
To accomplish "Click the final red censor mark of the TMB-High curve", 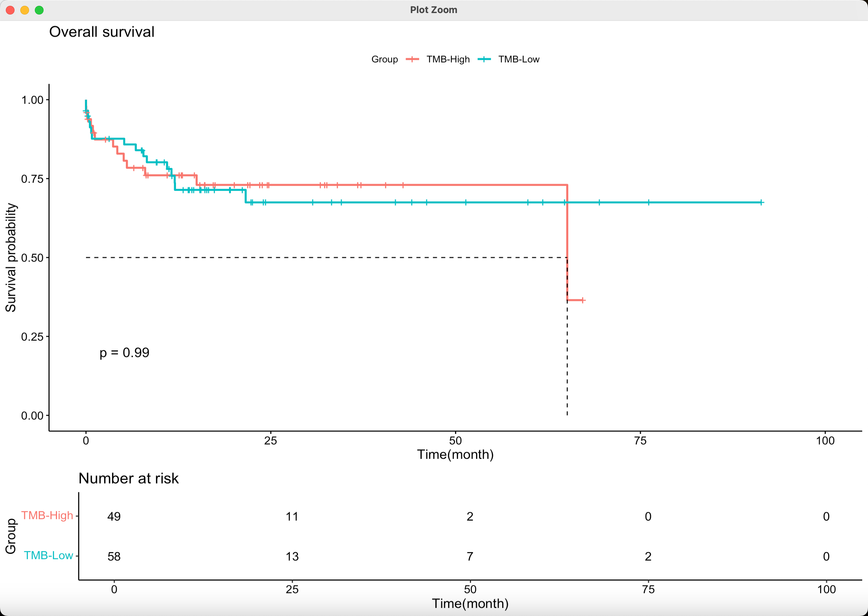I will [x=583, y=300].
